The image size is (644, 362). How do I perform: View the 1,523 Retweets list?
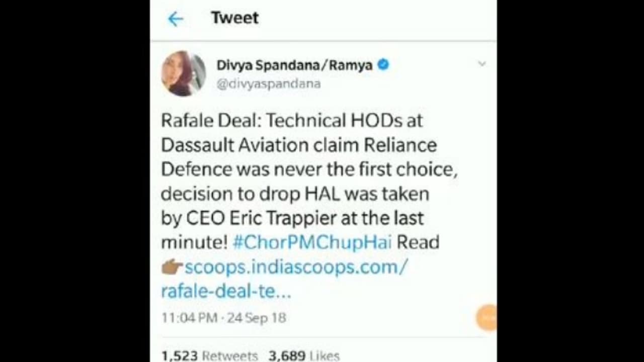click(x=209, y=356)
